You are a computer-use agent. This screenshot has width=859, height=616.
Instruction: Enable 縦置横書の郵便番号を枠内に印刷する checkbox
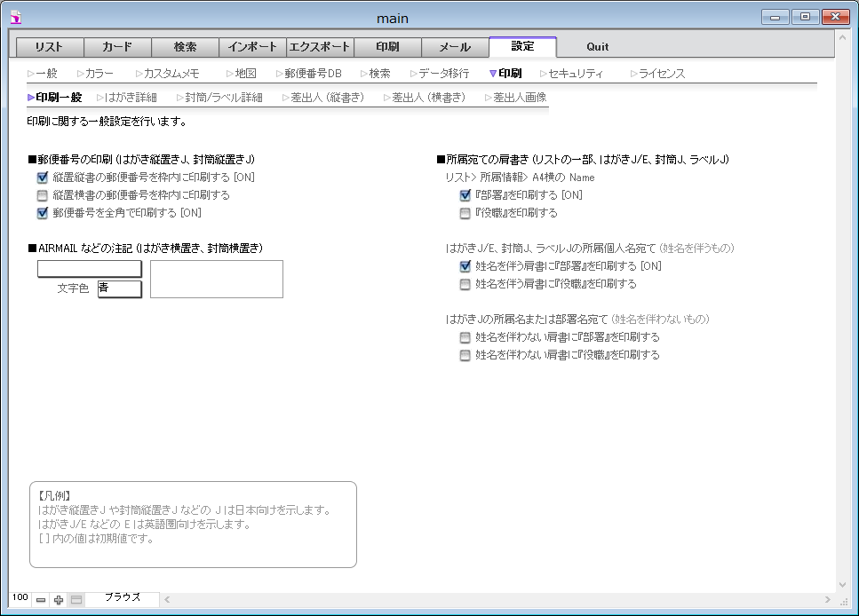pyautogui.click(x=42, y=195)
